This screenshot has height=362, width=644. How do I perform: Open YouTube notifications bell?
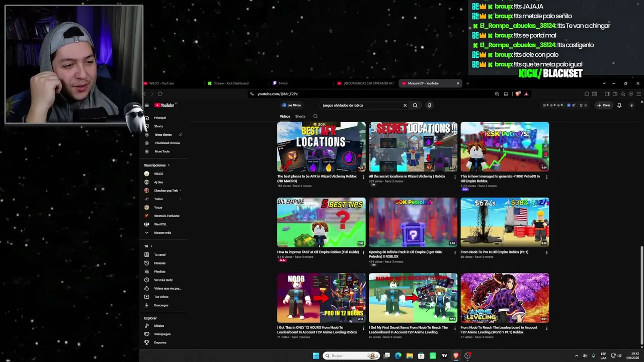click(x=619, y=105)
